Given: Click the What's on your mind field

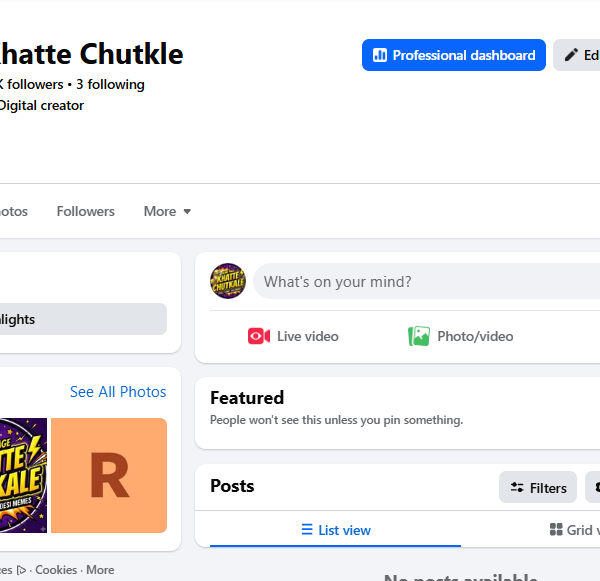Looking at the screenshot, I should pyautogui.click(x=426, y=281).
